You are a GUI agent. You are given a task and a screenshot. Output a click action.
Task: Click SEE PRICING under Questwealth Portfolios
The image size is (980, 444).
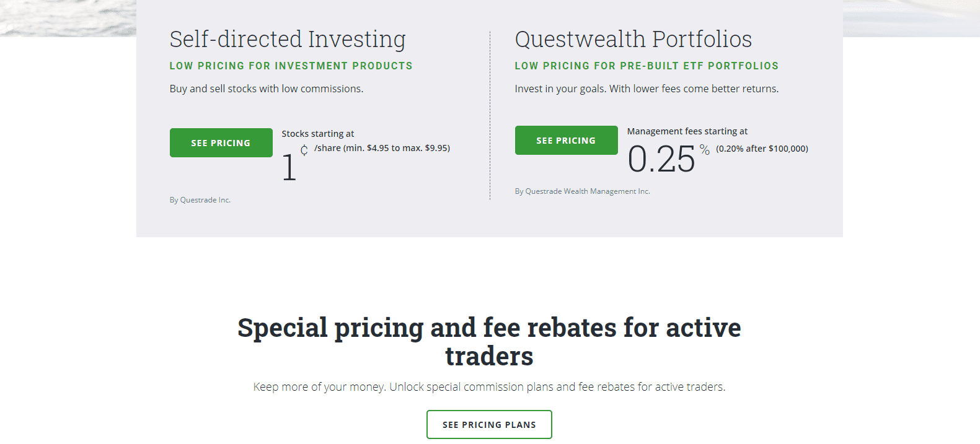(x=566, y=140)
